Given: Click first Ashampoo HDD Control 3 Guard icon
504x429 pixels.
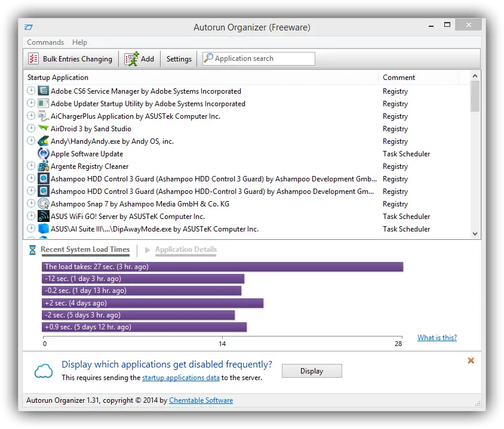Looking at the screenshot, I should pyautogui.click(x=44, y=178).
